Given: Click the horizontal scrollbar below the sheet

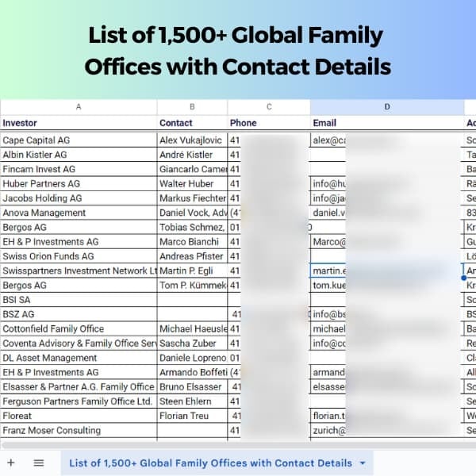Looking at the screenshot, I should pyautogui.click(x=238, y=445).
